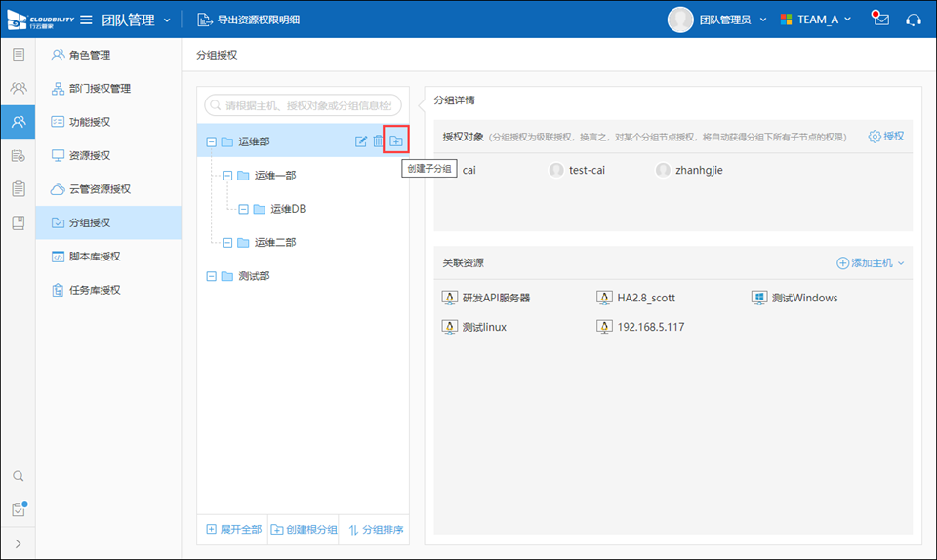Viewport: 937px width, 560px height.
Task: Open the 添加主机 dropdown
Action: 870,263
